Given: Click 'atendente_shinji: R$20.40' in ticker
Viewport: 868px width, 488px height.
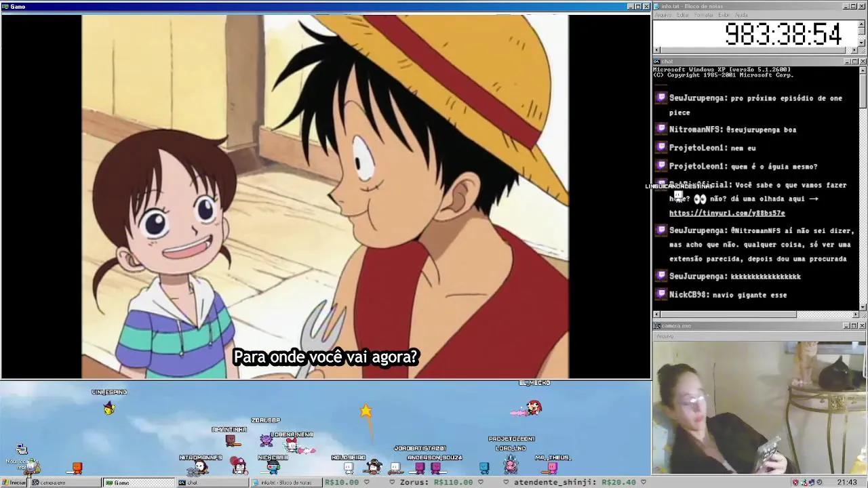Looking at the screenshot, I should click(x=574, y=483).
